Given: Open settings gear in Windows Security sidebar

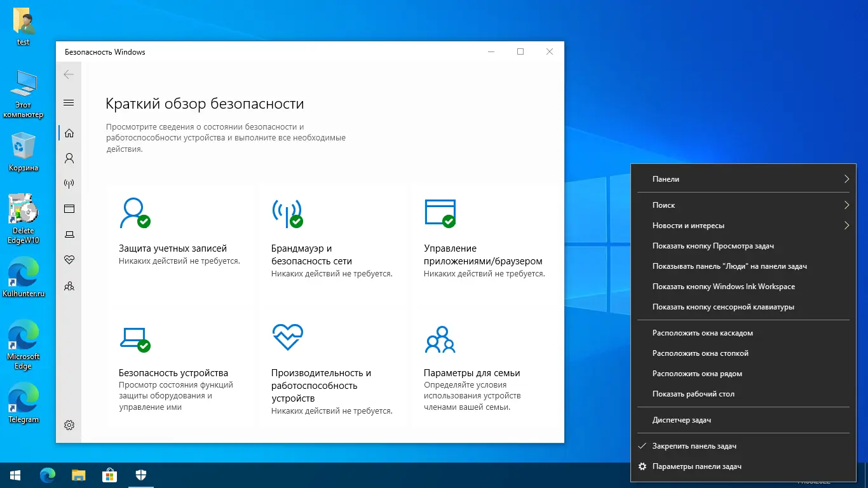Looking at the screenshot, I should click(x=69, y=425).
